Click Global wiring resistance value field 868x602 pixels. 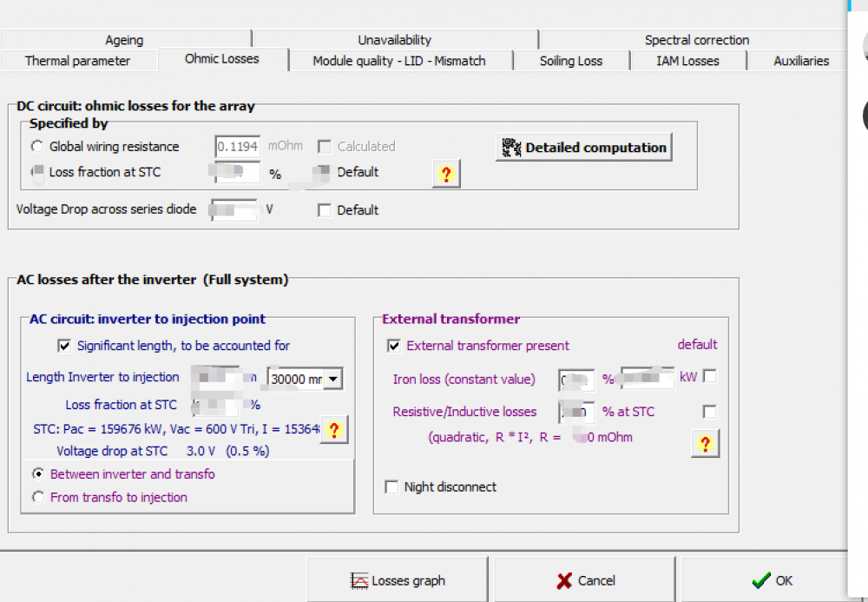click(237, 147)
